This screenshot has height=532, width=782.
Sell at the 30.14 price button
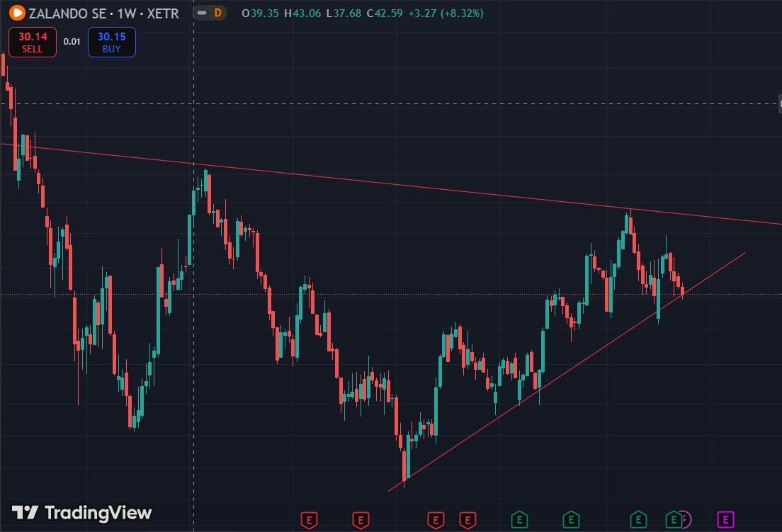click(33, 43)
